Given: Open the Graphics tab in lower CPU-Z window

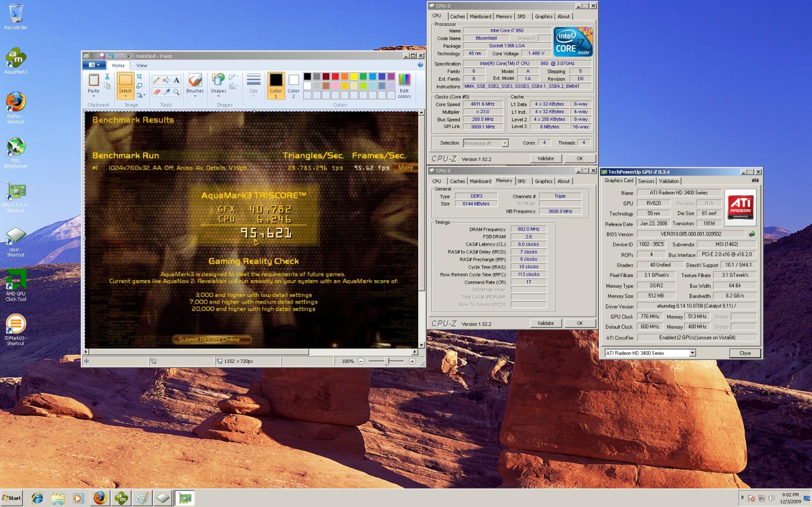Looking at the screenshot, I should click(544, 181).
